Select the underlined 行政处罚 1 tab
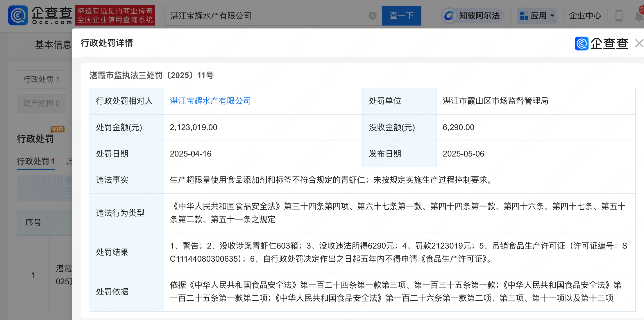Image resolution: width=644 pixels, height=320 pixels. [36, 161]
